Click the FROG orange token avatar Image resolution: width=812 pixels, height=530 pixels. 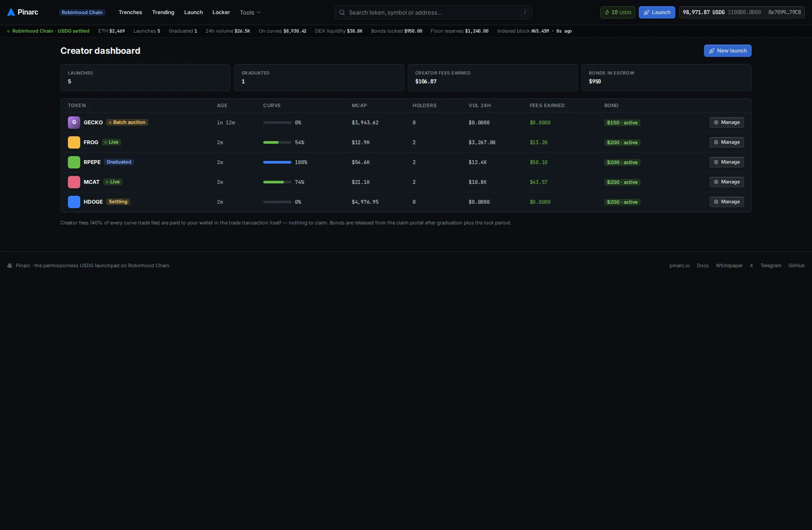[x=74, y=142]
